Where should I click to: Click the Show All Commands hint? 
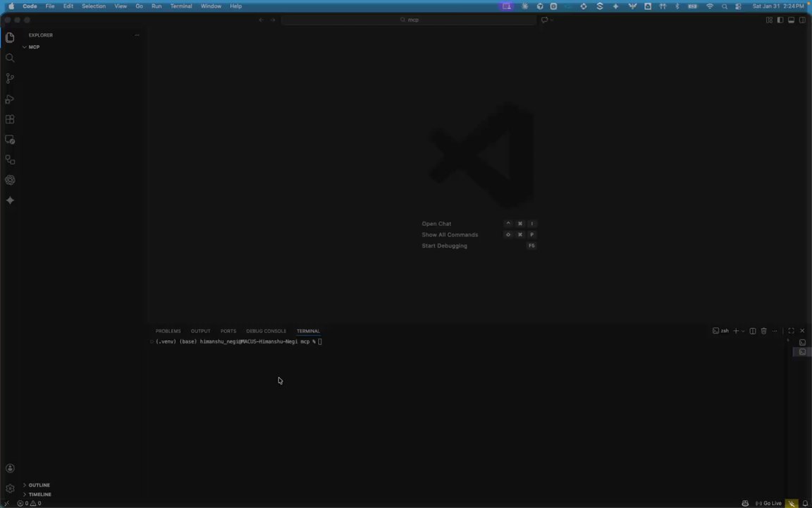click(450, 234)
